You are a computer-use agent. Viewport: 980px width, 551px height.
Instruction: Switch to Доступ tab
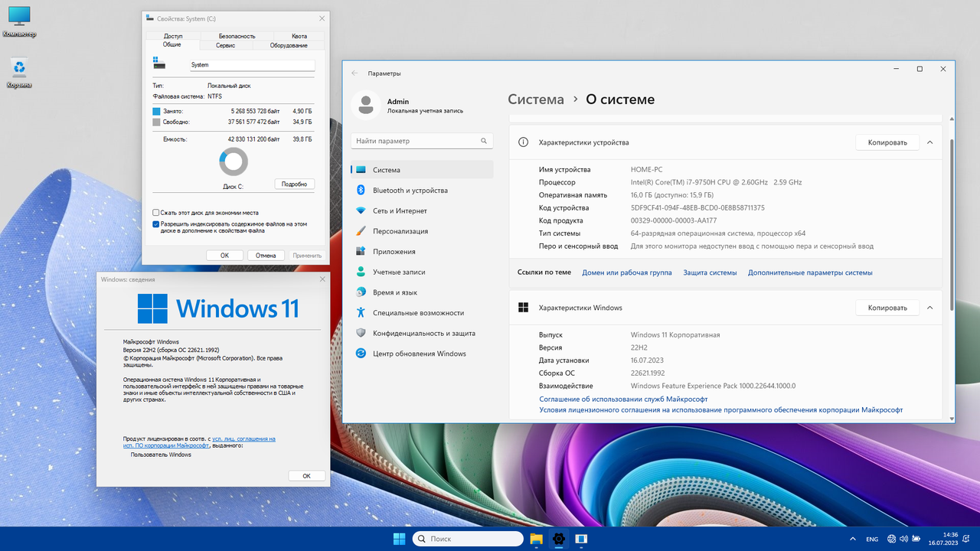coord(173,36)
